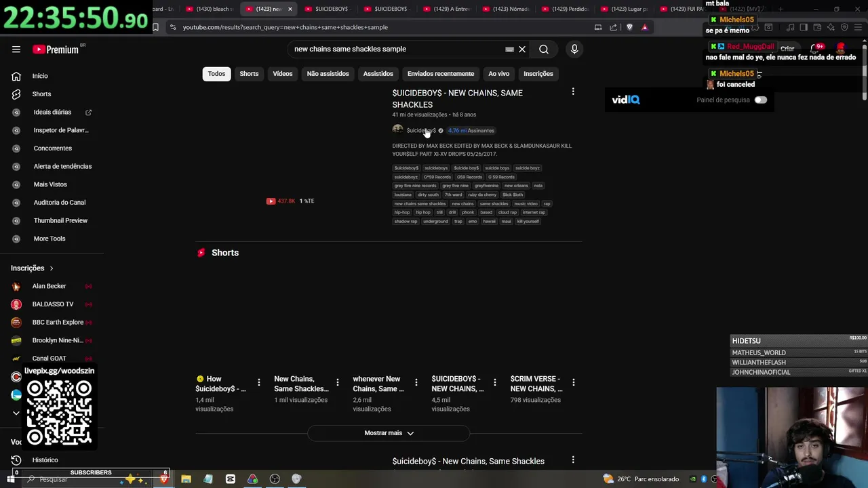Open BBC Earth Explore subscription
This screenshot has width=868, height=488.
[58, 322]
